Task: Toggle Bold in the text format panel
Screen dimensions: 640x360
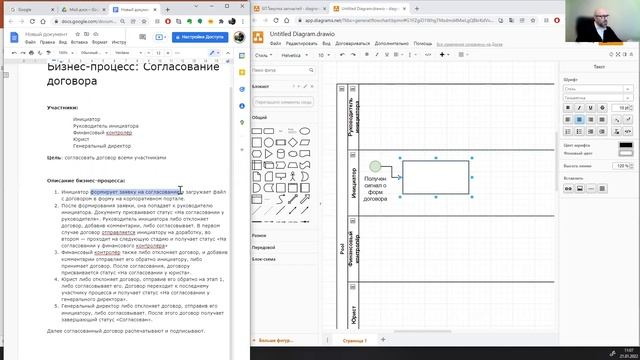Action: coord(568,108)
